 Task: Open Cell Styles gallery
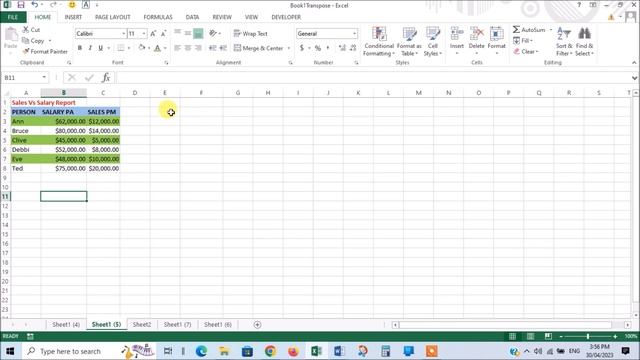click(433, 41)
